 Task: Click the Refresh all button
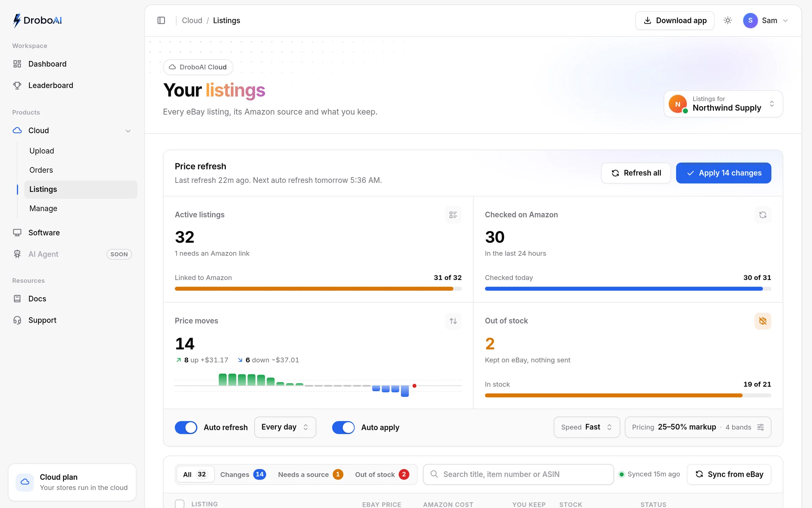tap(636, 173)
